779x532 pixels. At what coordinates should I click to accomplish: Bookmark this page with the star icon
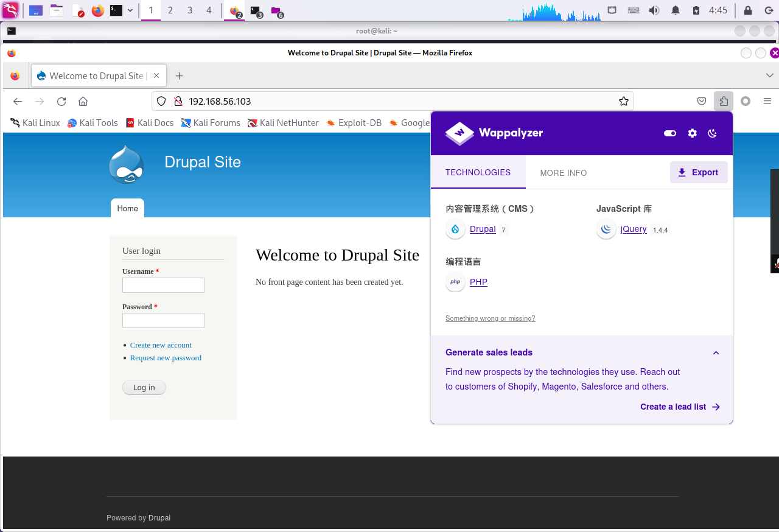click(x=623, y=102)
